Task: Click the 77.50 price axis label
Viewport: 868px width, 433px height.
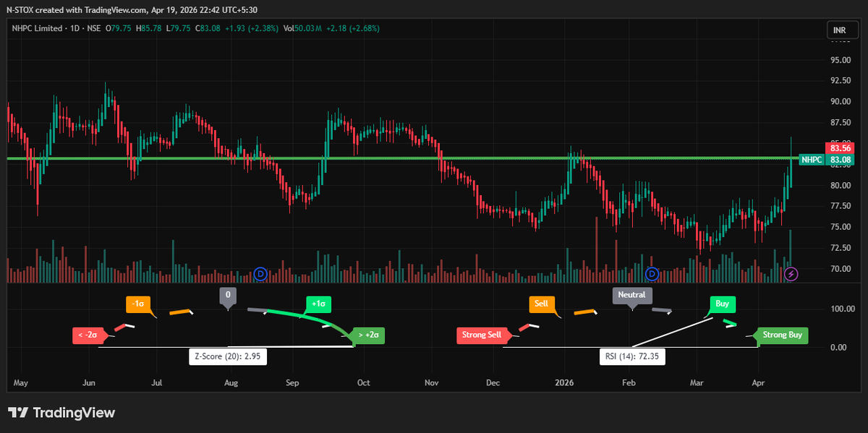Action: (x=839, y=206)
